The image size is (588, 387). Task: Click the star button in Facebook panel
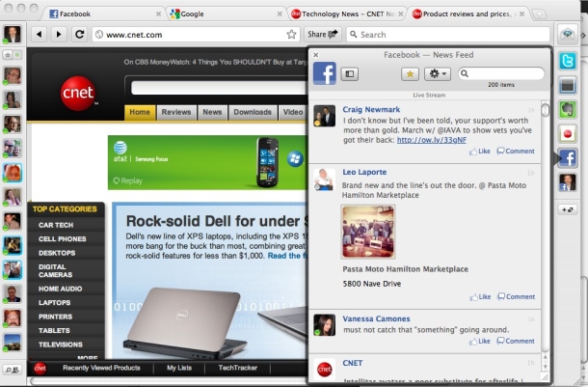(x=410, y=74)
